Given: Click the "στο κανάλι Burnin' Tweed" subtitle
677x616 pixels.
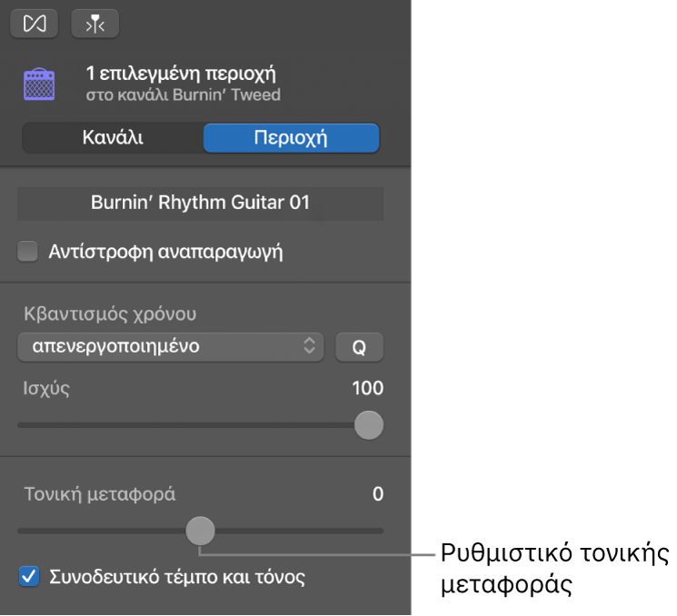Looking at the screenshot, I should pos(183,94).
